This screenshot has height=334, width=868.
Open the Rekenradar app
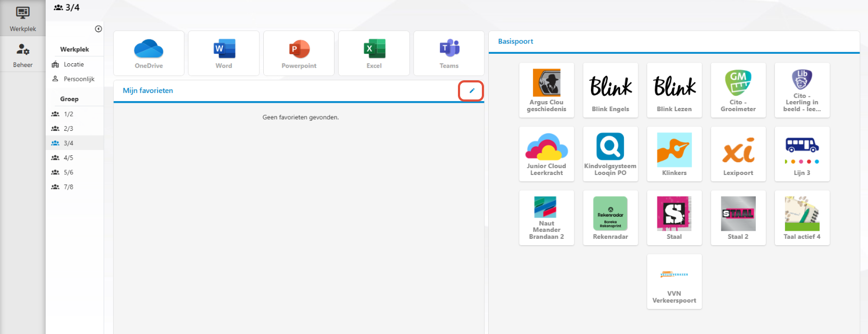(611, 218)
